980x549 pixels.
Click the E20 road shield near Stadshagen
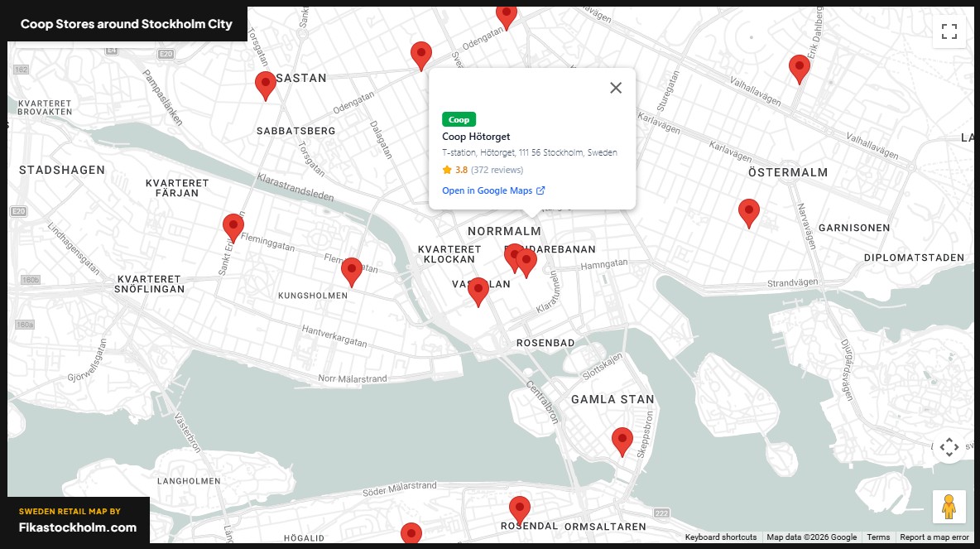pos(19,211)
